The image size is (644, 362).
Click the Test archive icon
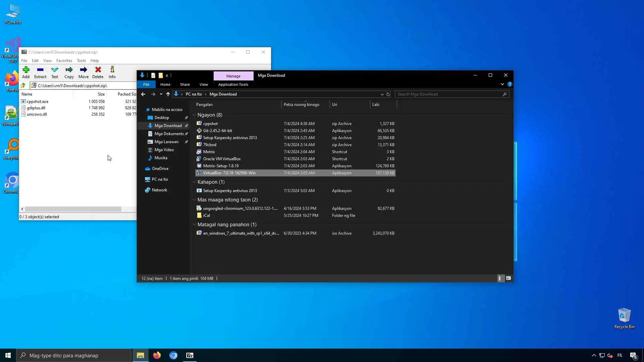coord(55,72)
